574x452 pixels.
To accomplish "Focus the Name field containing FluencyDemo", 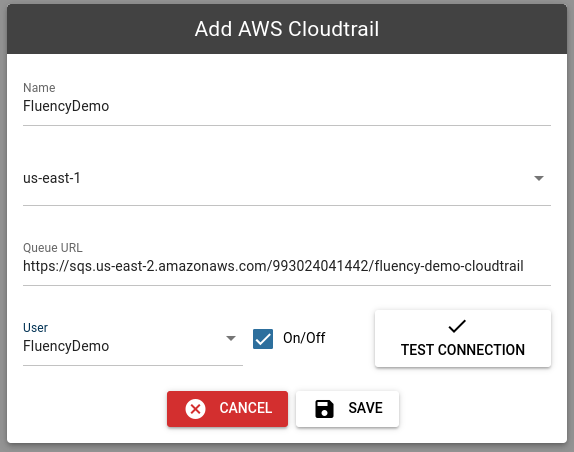I will pyautogui.click(x=287, y=106).
